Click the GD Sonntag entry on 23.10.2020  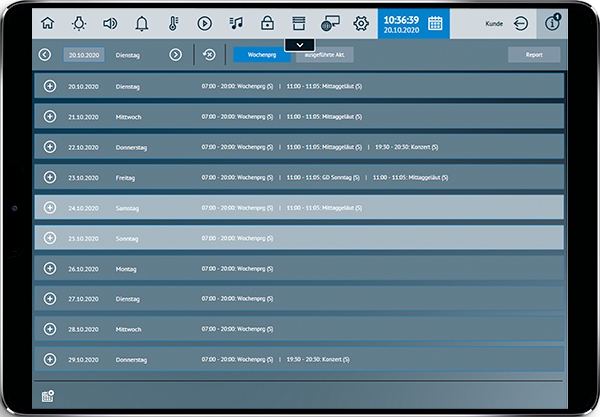point(323,178)
